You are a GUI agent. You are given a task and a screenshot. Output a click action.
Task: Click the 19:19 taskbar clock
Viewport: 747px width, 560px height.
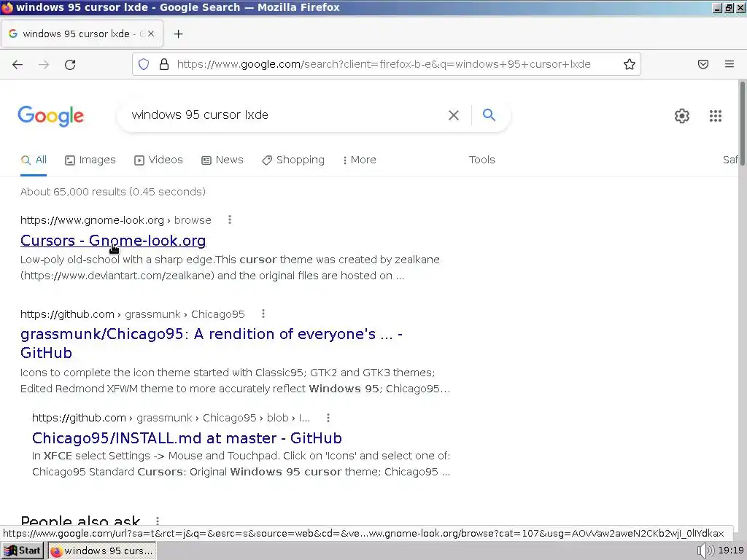pos(731,551)
